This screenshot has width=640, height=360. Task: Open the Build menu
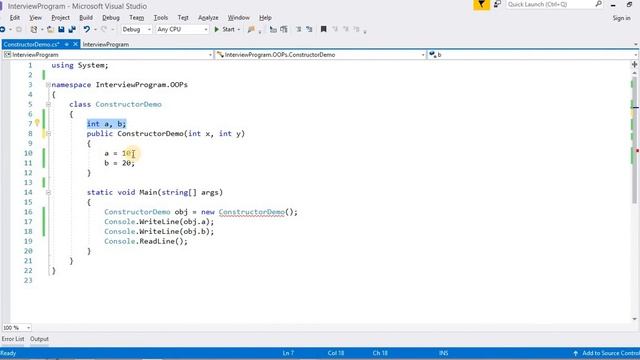(86, 18)
